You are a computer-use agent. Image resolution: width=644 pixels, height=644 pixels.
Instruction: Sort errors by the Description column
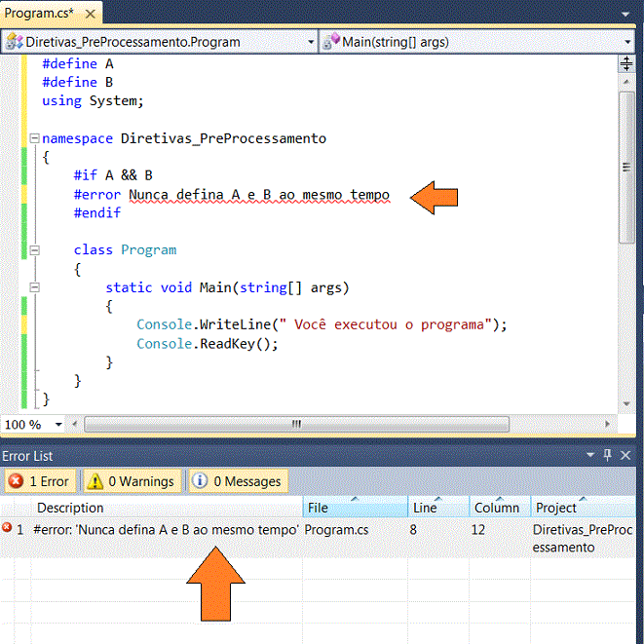167,508
